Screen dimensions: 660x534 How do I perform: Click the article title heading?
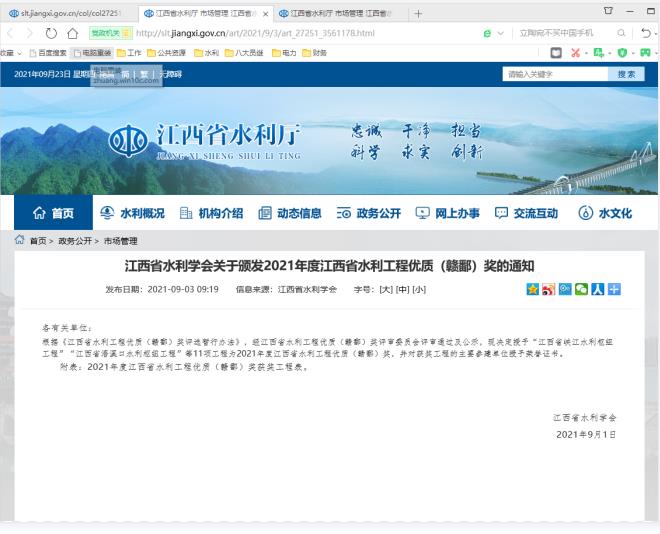[329, 266]
